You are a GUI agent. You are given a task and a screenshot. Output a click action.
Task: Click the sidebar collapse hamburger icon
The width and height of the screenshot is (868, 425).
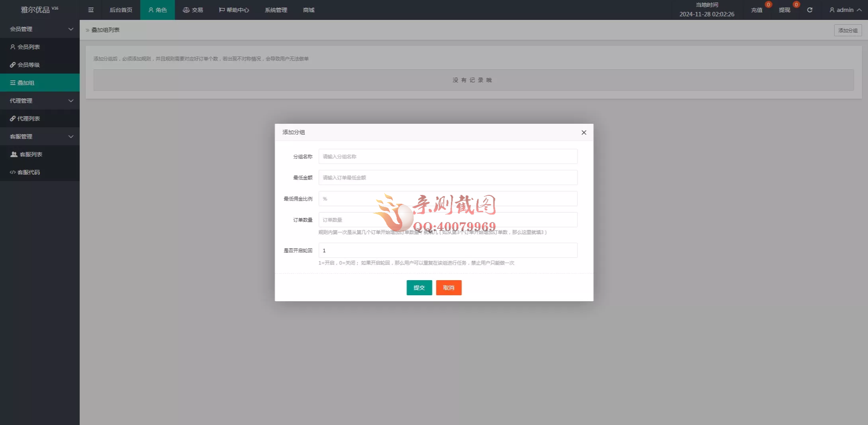[90, 10]
